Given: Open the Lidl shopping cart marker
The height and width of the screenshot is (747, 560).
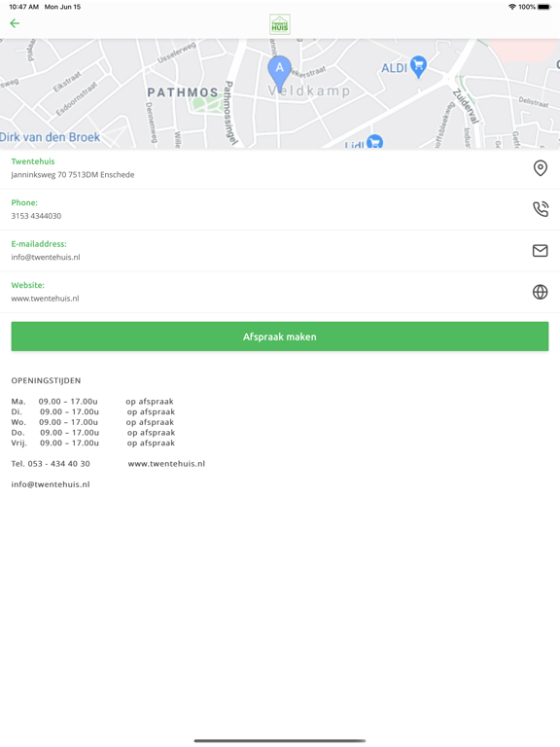Looking at the screenshot, I should [374, 141].
